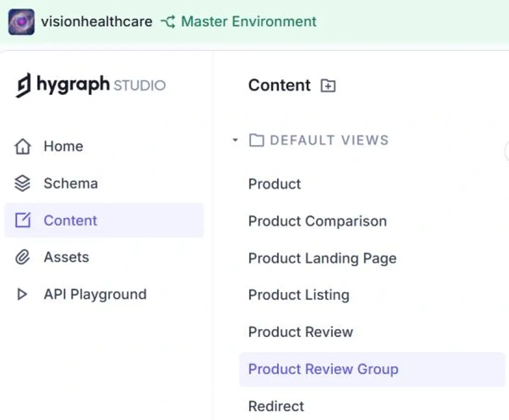Click the Default Views folder icon
This screenshot has height=420, width=509.
pyautogui.click(x=256, y=140)
